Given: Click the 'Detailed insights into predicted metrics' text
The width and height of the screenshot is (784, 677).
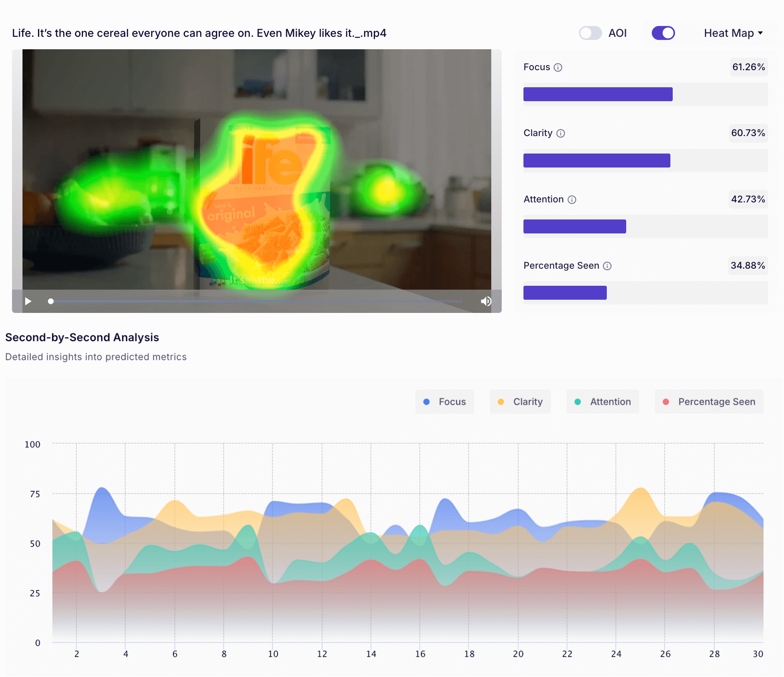Looking at the screenshot, I should coord(96,357).
